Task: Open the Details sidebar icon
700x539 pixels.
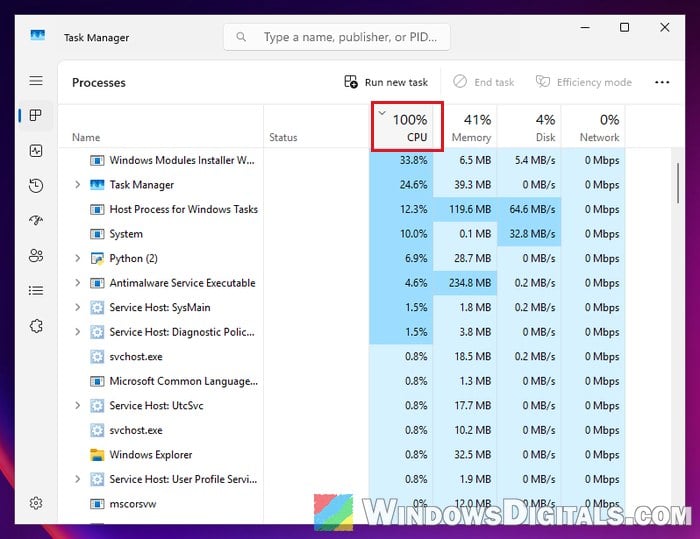Action: click(36, 291)
